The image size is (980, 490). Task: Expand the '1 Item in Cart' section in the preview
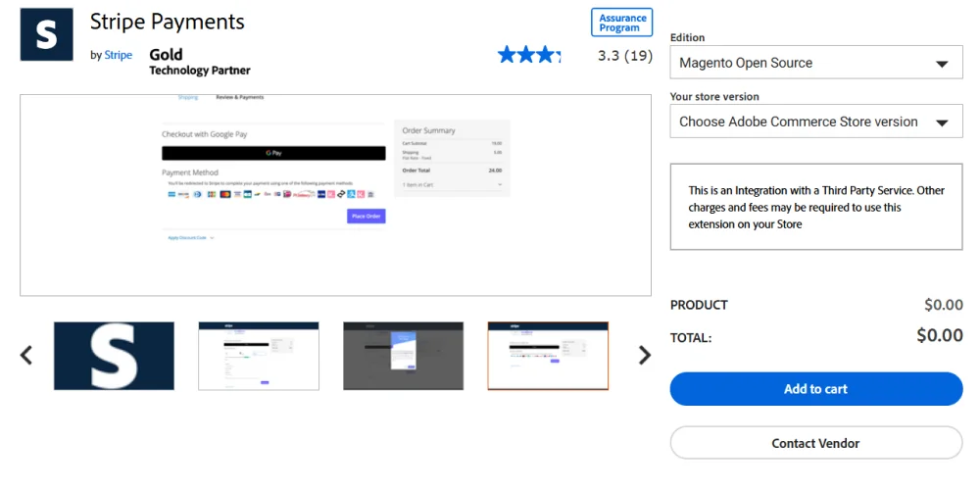pyautogui.click(x=452, y=184)
